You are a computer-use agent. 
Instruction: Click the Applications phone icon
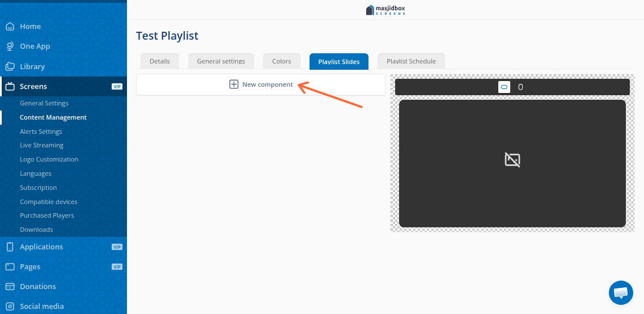coord(10,247)
